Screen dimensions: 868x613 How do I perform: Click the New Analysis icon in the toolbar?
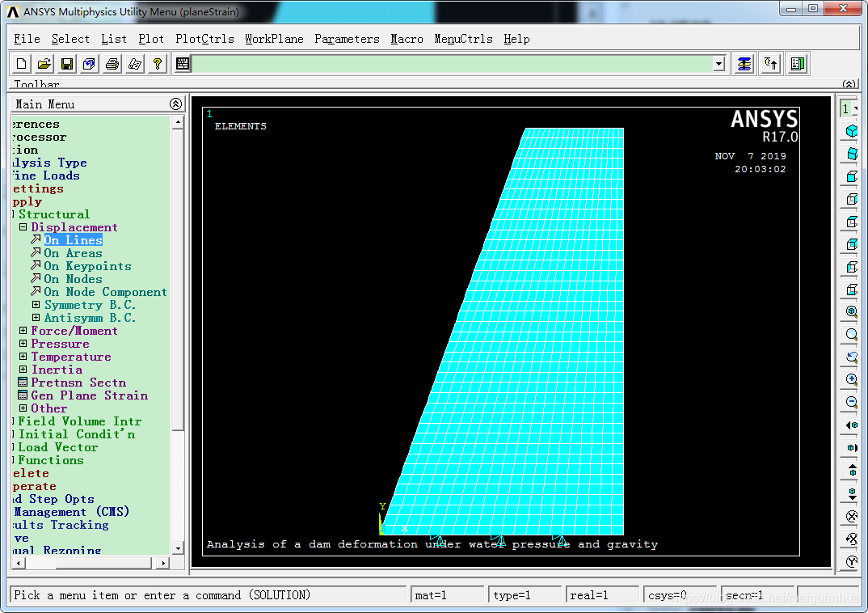point(22,64)
